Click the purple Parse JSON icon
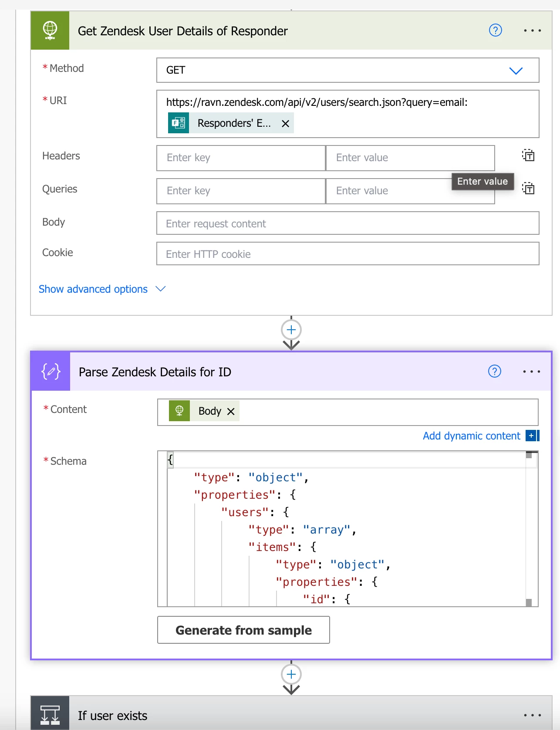The image size is (560, 730). pos(51,372)
